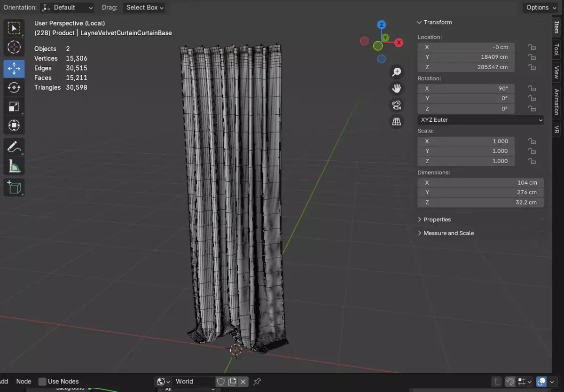The height and width of the screenshot is (392, 564).
Task: Click the Rotation X field showing 90°
Action: tap(466, 88)
